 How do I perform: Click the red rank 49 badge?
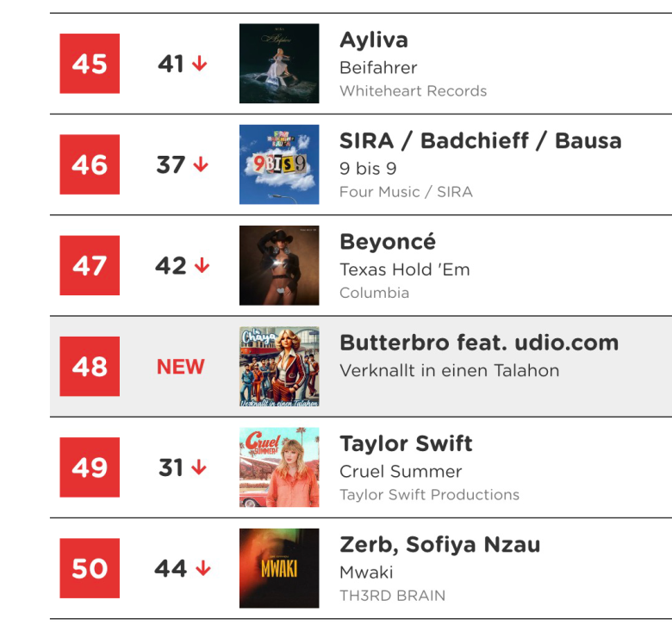(x=90, y=467)
